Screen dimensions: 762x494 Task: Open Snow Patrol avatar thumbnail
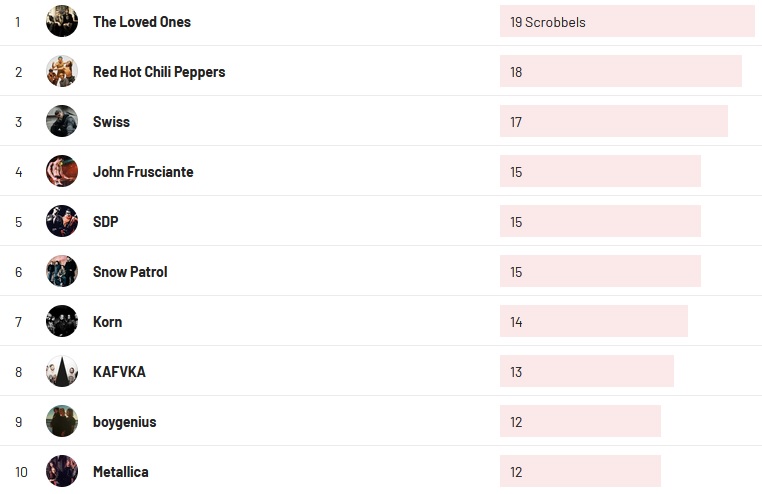pos(62,271)
